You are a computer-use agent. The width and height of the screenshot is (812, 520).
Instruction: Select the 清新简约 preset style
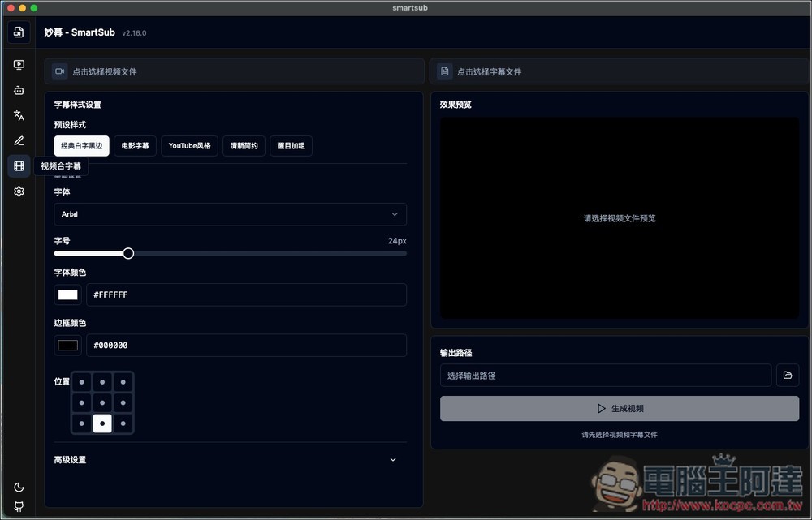tap(244, 146)
